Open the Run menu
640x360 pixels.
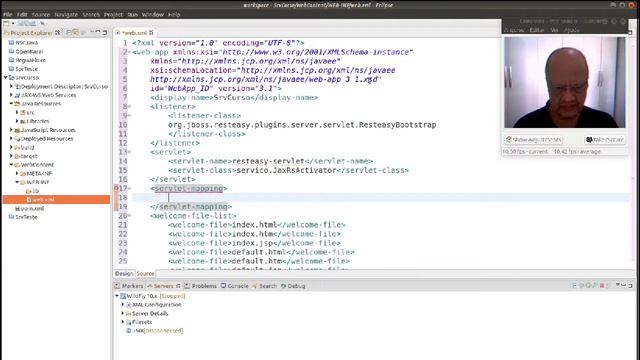(x=132, y=14)
